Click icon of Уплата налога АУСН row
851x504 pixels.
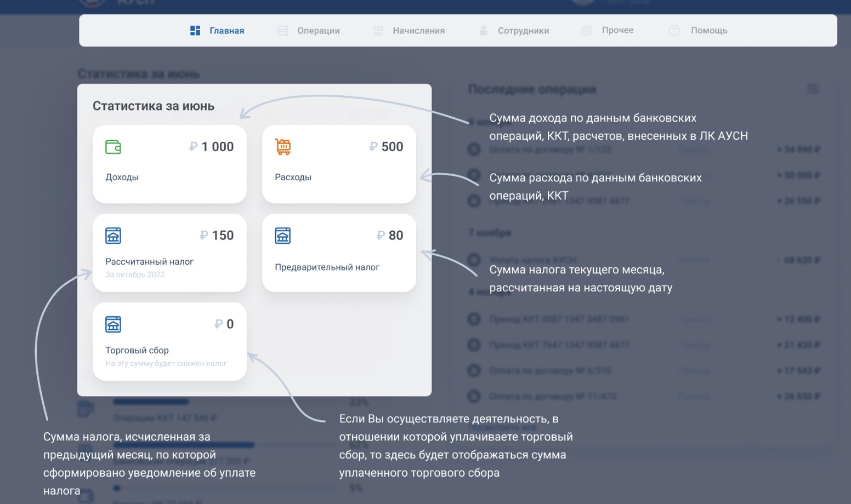[474, 260]
